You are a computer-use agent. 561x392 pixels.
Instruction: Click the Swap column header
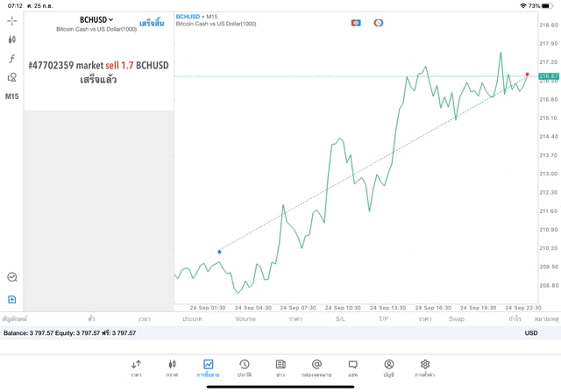[x=457, y=318]
